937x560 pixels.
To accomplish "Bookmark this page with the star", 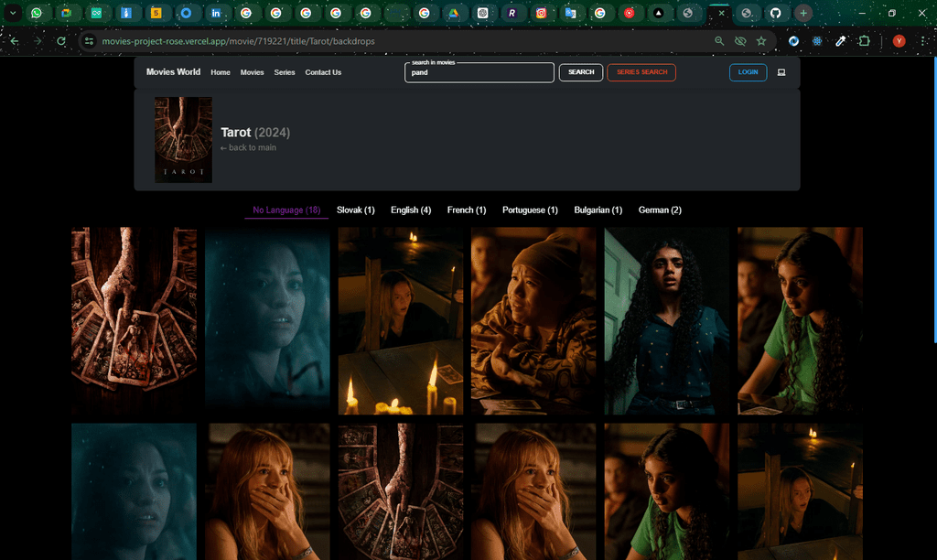I will pyautogui.click(x=761, y=41).
